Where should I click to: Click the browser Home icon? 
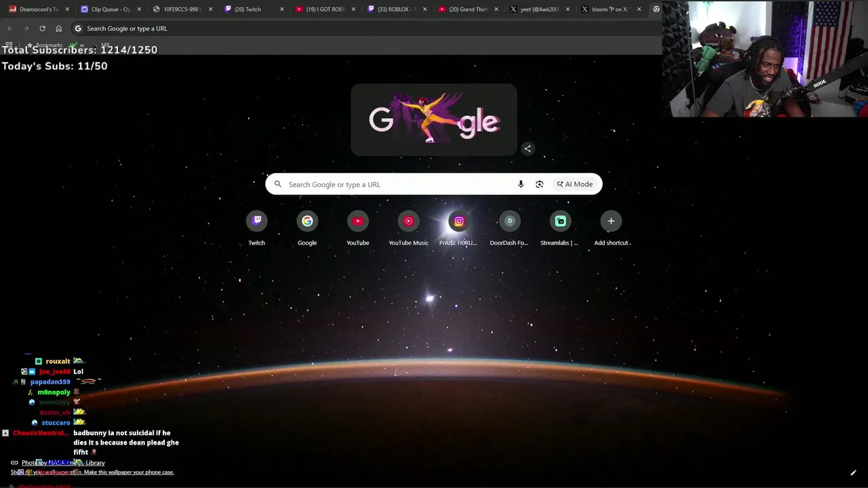pos(58,28)
